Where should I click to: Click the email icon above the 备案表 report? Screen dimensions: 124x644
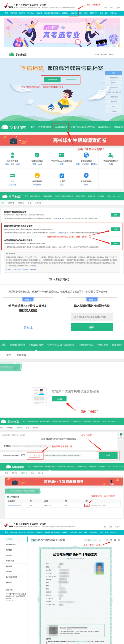click(115, 540)
